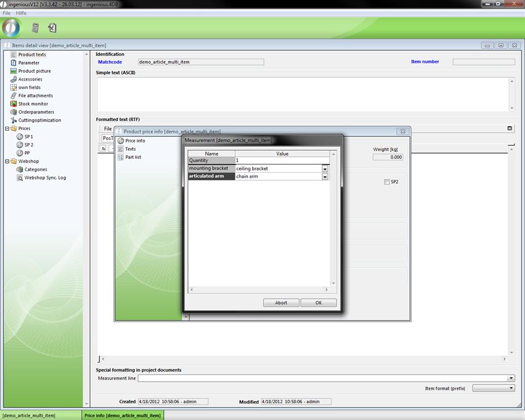This screenshot has height=420, width=525.
Task: Click the clipboard document icon in the toolbar
Action: point(52,28)
